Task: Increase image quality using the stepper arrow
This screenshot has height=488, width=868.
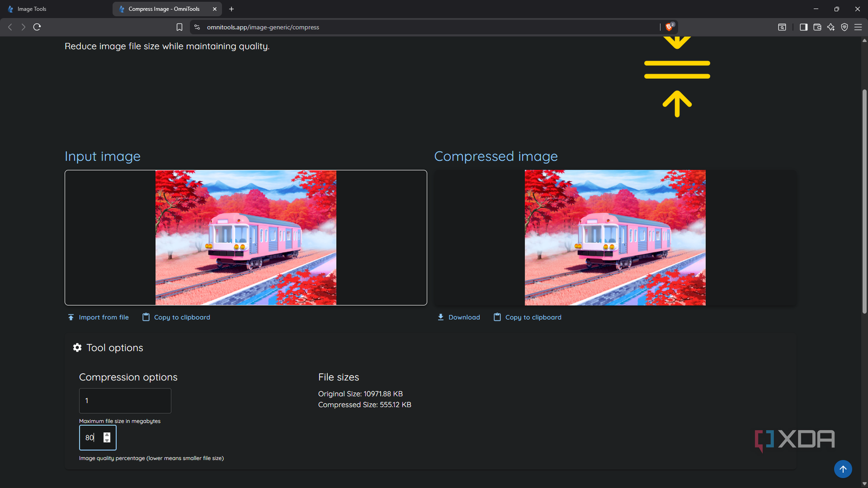Action: 107,434
